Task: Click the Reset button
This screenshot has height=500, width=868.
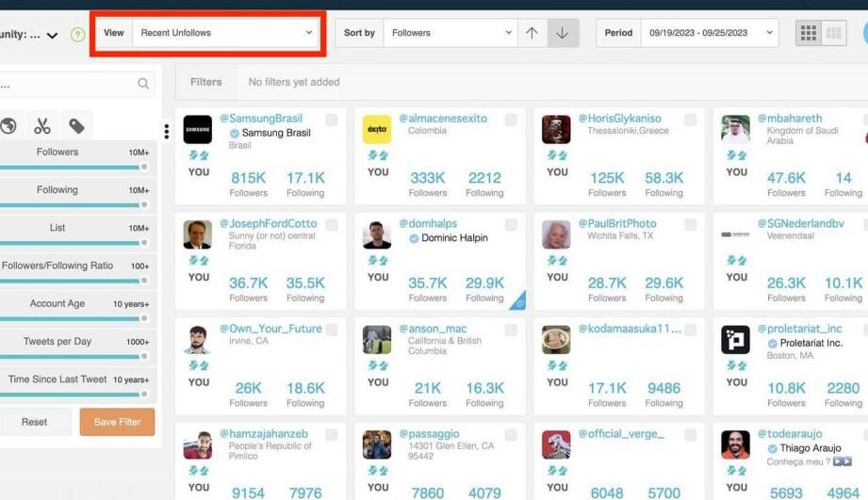Action: (34, 422)
